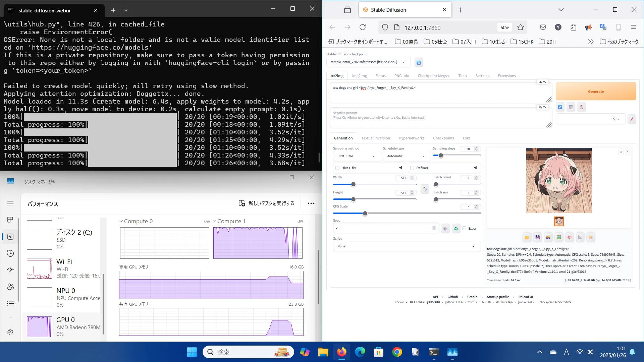This screenshot has height=362, width=644.
Task: Open the Script dropdown
Action: point(407,246)
